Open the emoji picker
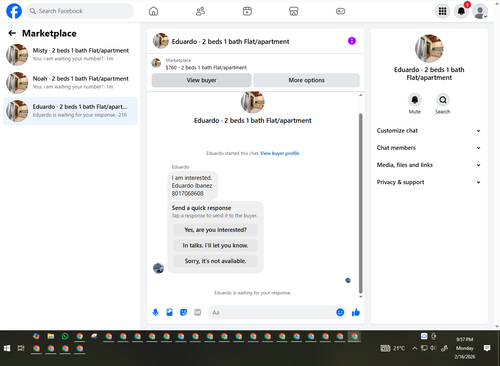Screen dimensions: 500x366 pos(340,312)
